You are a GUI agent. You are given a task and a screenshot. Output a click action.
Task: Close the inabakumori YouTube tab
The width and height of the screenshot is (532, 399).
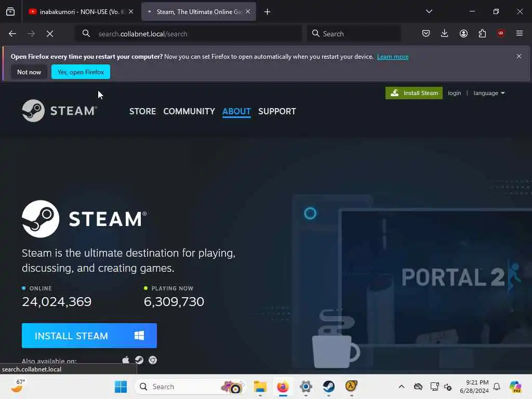pos(131,11)
